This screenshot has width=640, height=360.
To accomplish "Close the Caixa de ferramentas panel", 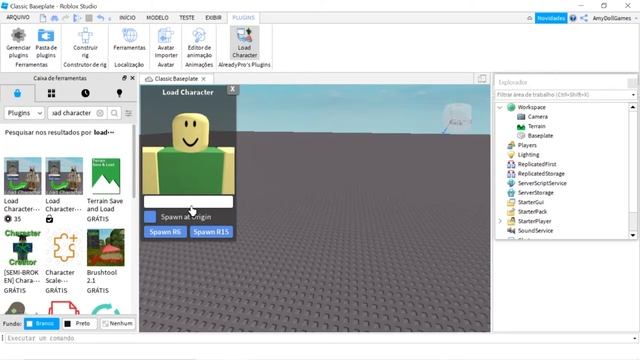I will pos(132,78).
